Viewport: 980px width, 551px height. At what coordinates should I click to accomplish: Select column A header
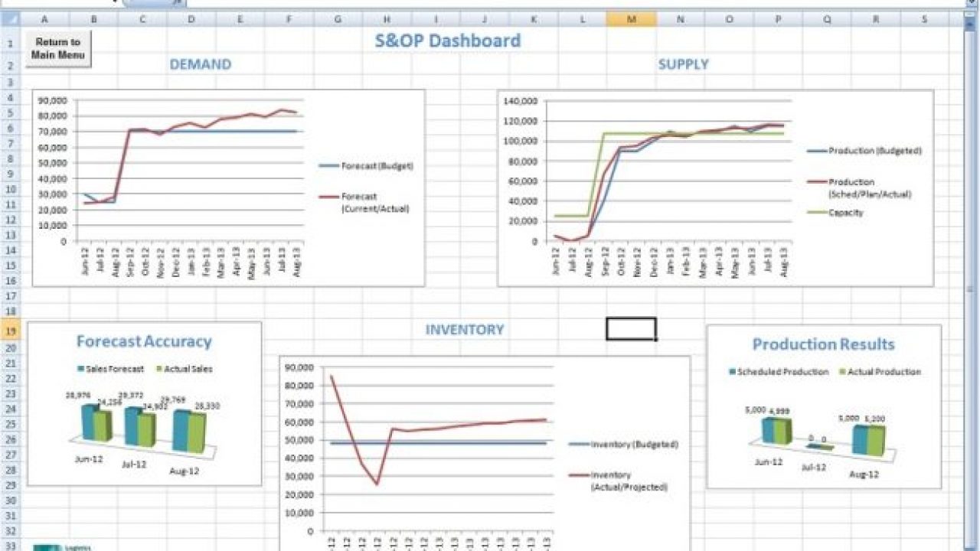click(x=44, y=19)
